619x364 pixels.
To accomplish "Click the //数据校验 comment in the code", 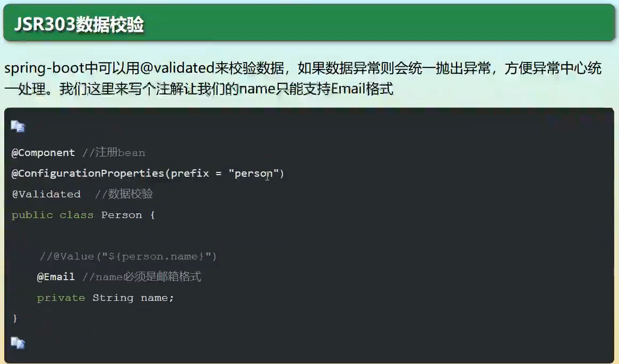I will coord(124,194).
